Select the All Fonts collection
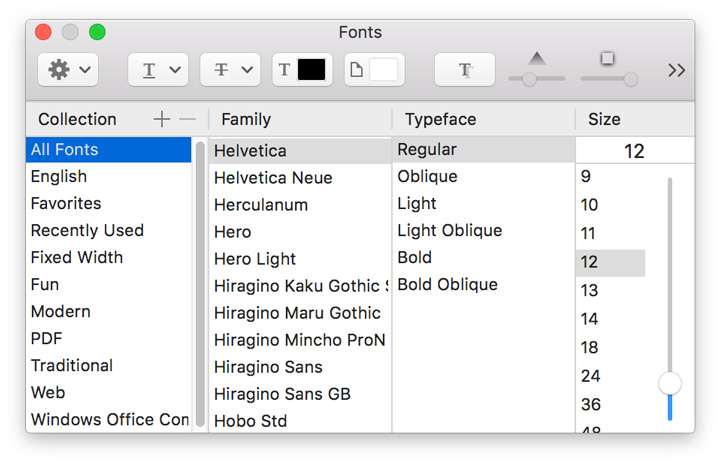 click(108, 149)
